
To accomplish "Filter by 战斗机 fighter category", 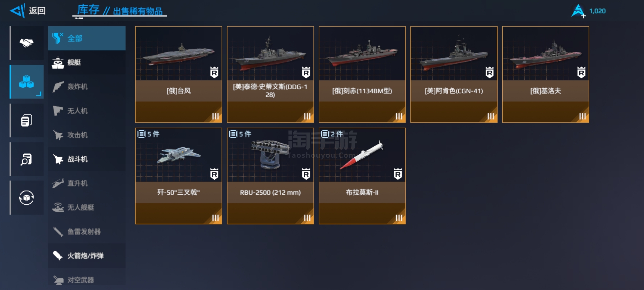I will (x=87, y=159).
